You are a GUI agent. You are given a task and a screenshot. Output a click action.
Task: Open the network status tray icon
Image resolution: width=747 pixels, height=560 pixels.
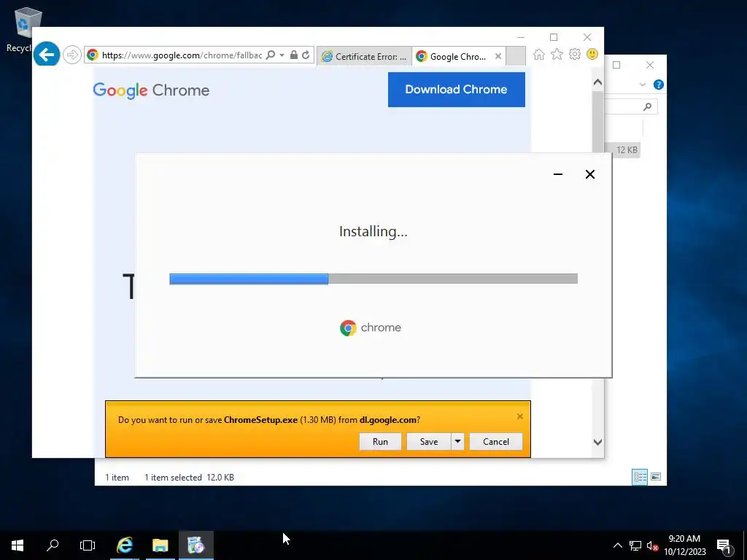(635, 545)
